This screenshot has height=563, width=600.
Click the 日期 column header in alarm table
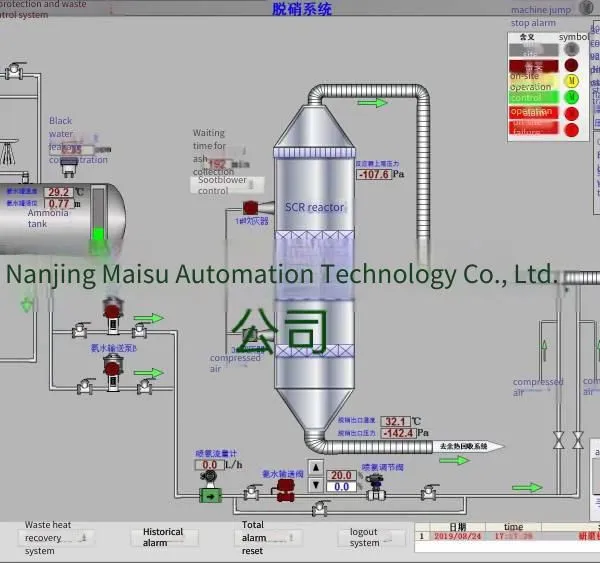[458, 527]
